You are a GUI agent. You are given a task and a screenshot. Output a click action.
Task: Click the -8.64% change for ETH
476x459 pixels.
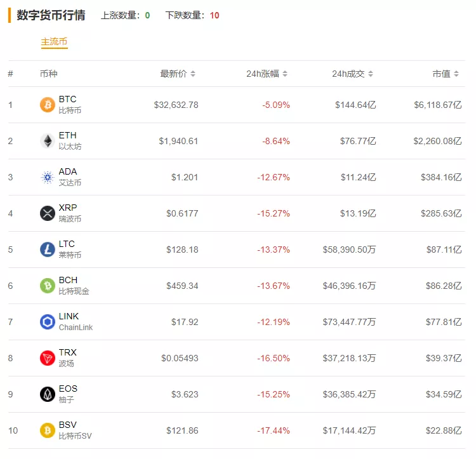click(x=276, y=141)
